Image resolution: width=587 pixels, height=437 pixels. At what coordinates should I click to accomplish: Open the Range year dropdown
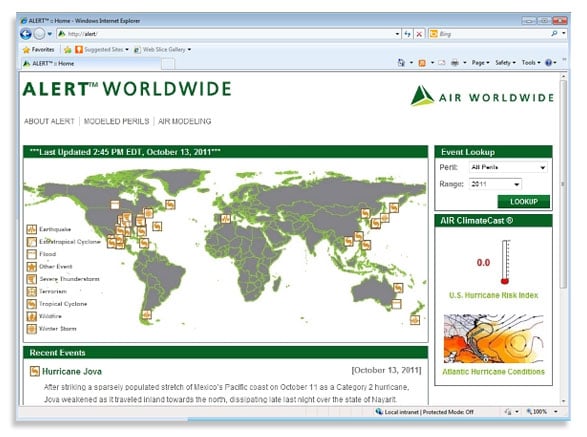[x=495, y=184]
